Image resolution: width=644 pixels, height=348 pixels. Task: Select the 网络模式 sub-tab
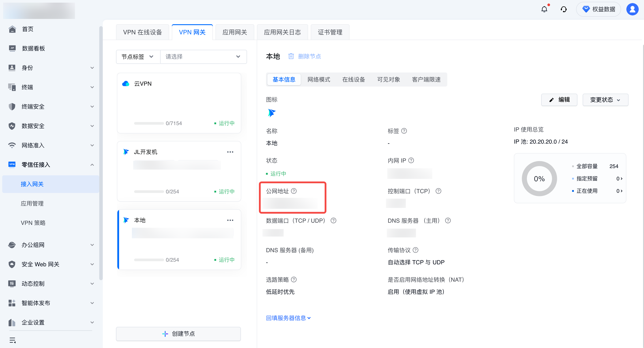click(318, 79)
